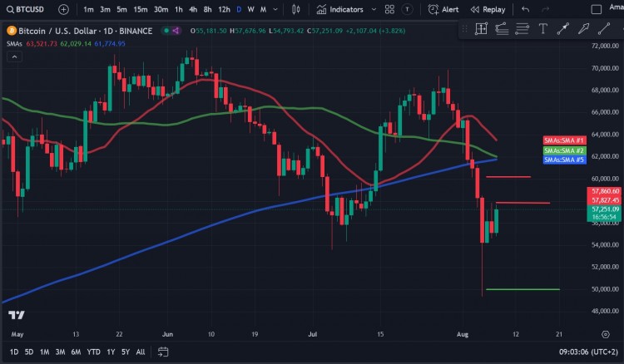Start Replay mode
The height and width of the screenshot is (364, 624).
[488, 10]
